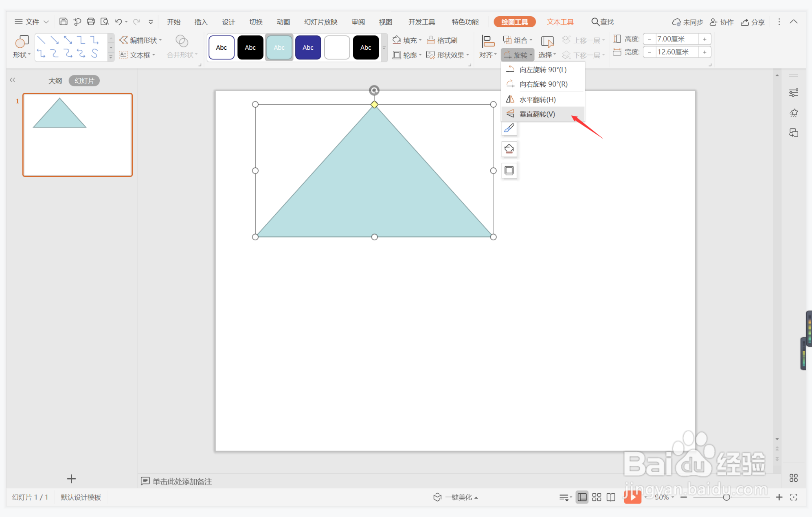Screen dimensions: 812x517
Task: Click the floating brush style icon
Action: point(509,128)
